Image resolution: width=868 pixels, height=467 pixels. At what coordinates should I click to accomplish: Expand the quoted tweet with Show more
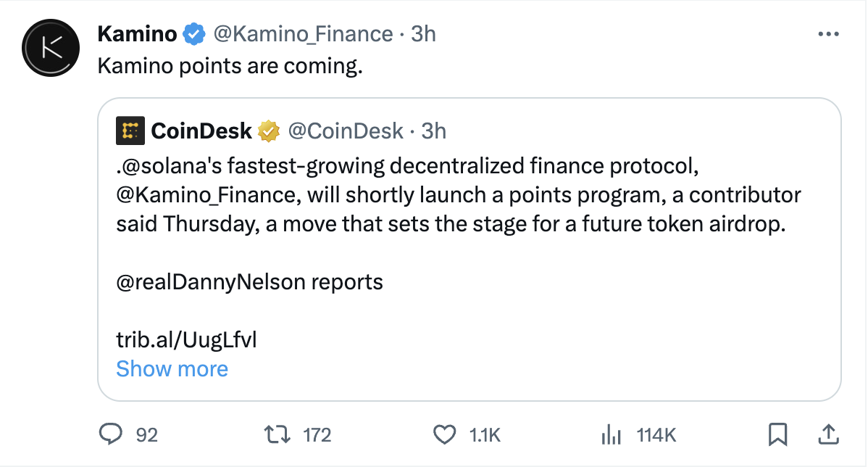(172, 369)
